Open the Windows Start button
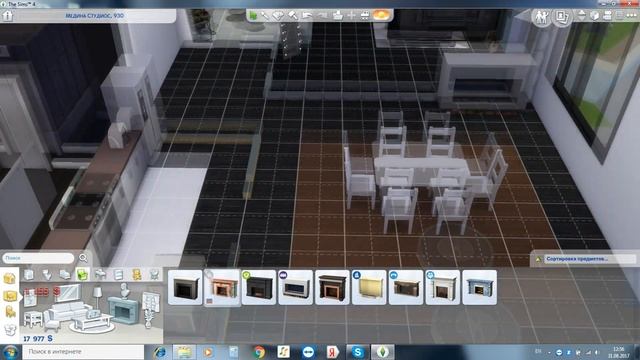The image size is (640, 360). coord(10,352)
